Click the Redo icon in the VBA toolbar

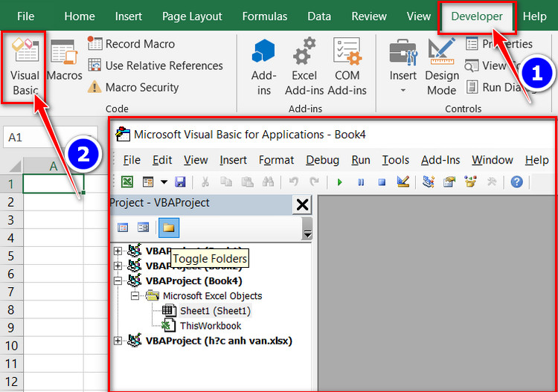(315, 182)
